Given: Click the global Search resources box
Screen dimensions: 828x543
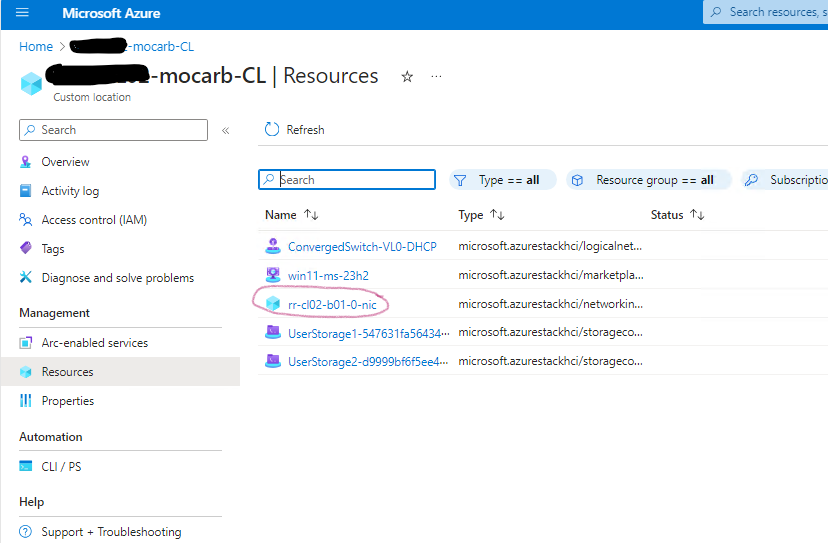Looking at the screenshot, I should click(766, 12).
